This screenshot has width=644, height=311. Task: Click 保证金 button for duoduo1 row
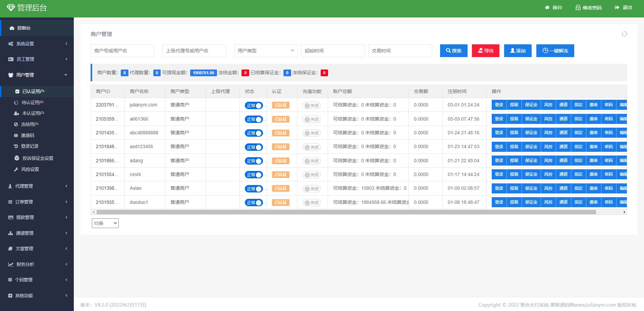pos(531,202)
